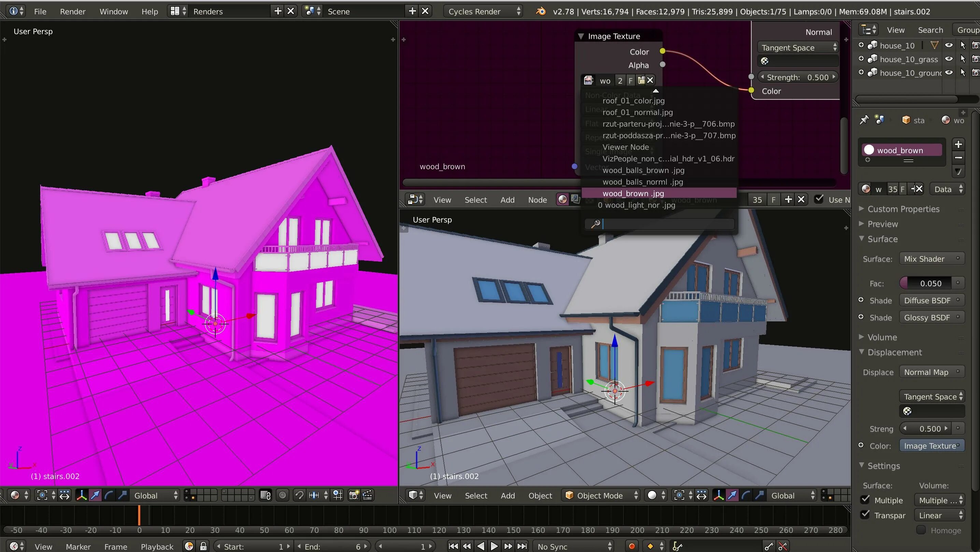Click the open image folder icon
This screenshot has height=552, width=980.
click(x=641, y=80)
